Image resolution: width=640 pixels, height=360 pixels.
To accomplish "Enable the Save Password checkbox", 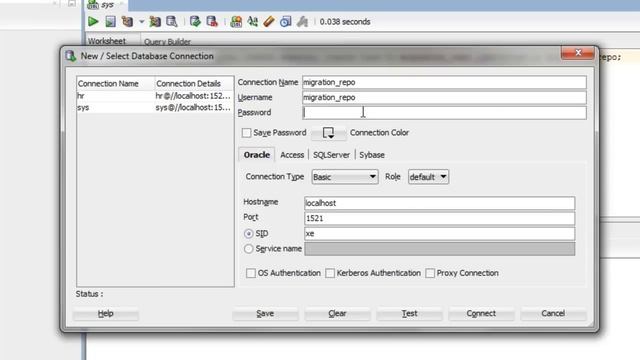I will pos(246,133).
